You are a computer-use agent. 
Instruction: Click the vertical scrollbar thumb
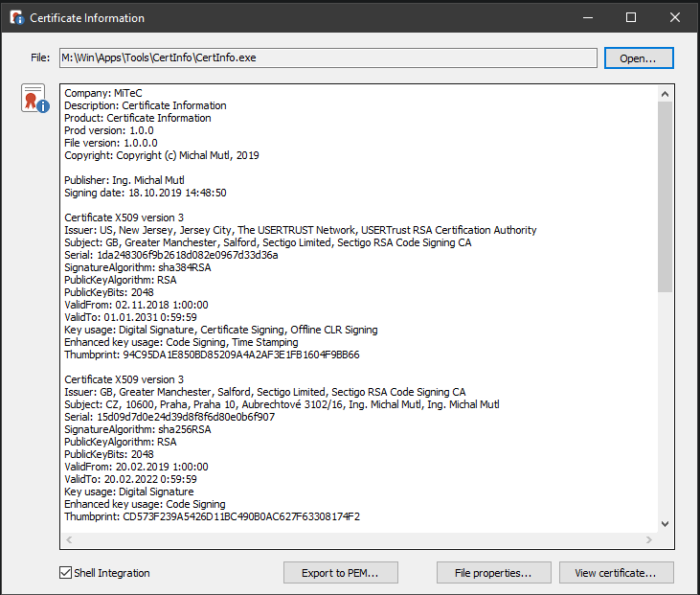[x=665, y=196]
